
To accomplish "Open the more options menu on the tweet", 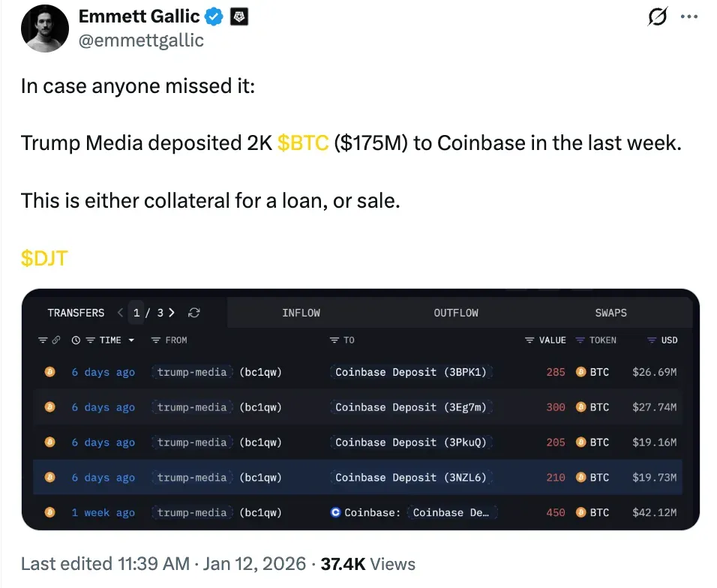I will click(689, 16).
